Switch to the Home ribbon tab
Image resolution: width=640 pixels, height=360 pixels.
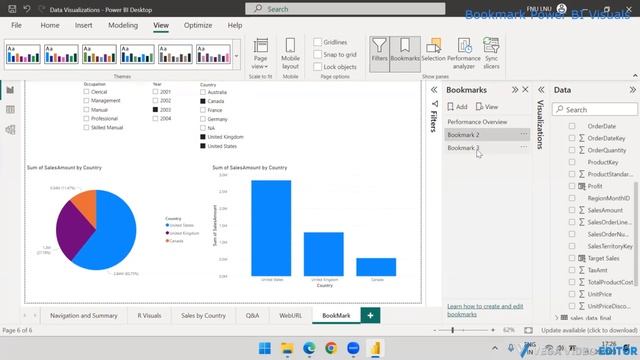[x=50, y=25]
